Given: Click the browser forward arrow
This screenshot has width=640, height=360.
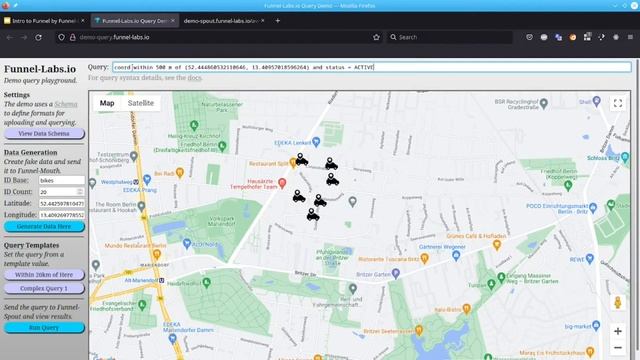Looking at the screenshot, I should [x=24, y=37].
